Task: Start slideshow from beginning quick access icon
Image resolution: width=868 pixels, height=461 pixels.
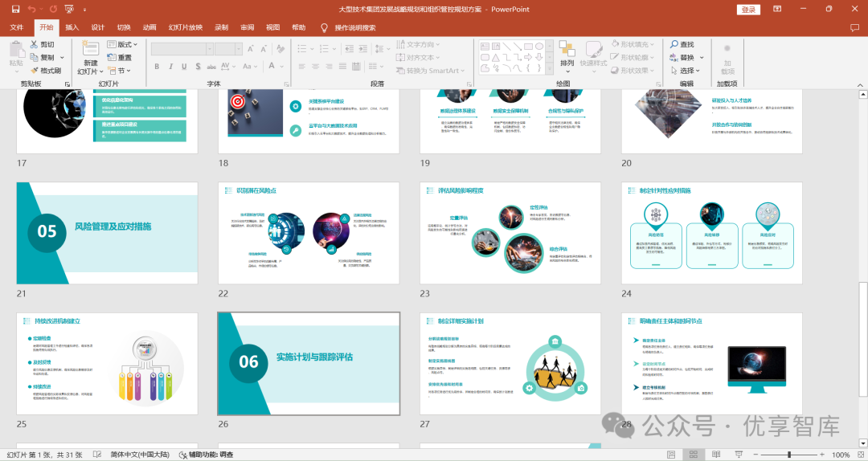Action: [69, 9]
